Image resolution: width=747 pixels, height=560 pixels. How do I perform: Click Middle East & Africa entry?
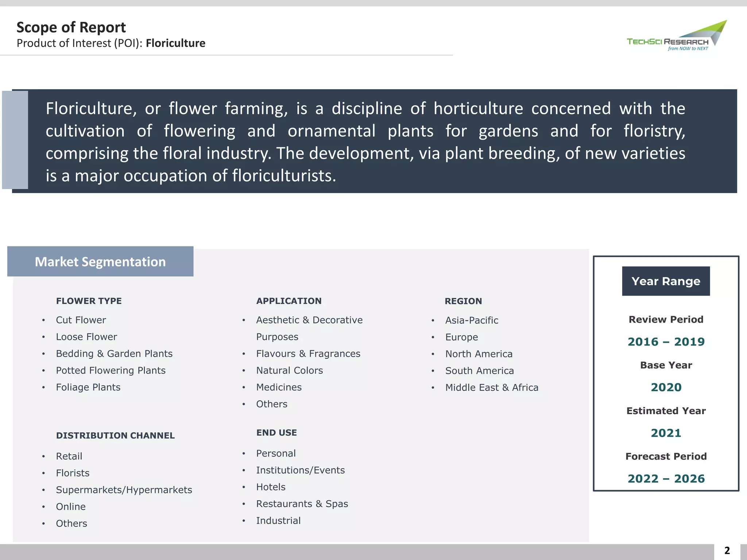pos(492,388)
